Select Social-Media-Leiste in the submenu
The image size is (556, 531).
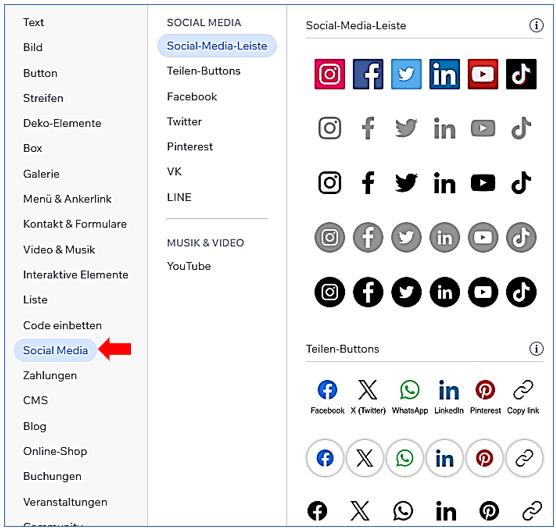click(217, 46)
